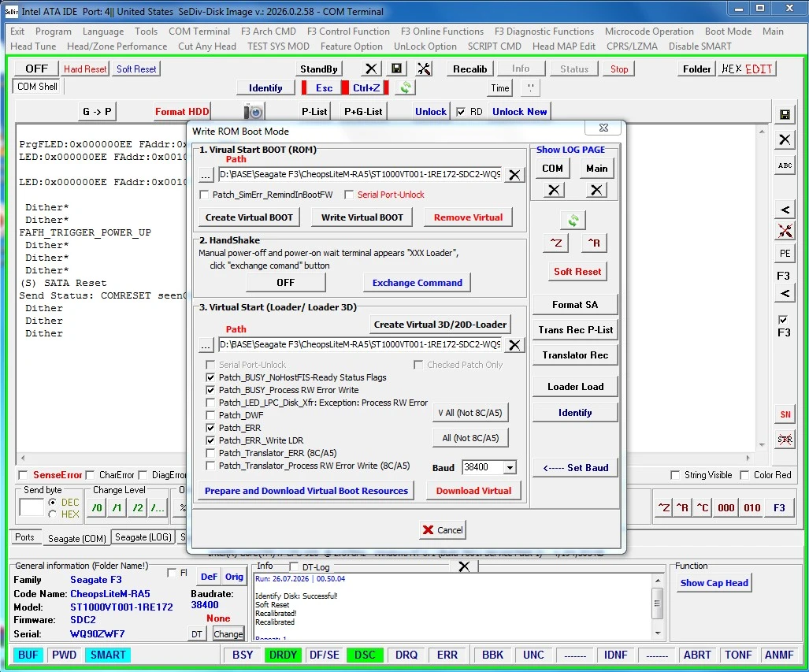Image resolution: width=809 pixels, height=672 pixels.
Task: Click Create Virtual BOOT button
Action: [249, 217]
